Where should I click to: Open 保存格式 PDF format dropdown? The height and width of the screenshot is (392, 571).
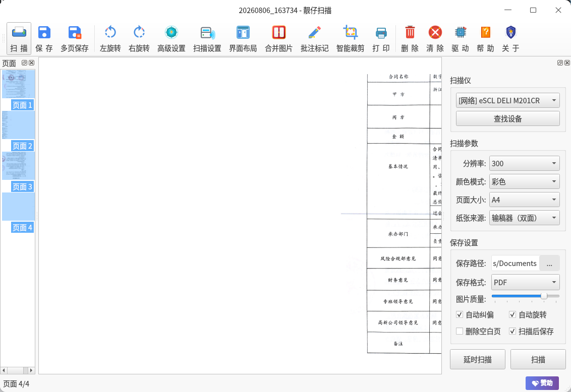click(x=526, y=282)
